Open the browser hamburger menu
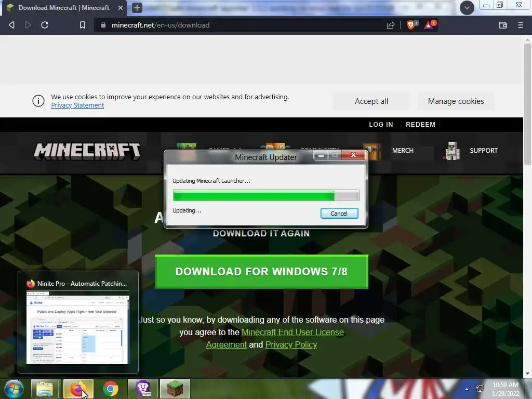Image resolution: width=532 pixels, height=399 pixels. (x=520, y=25)
